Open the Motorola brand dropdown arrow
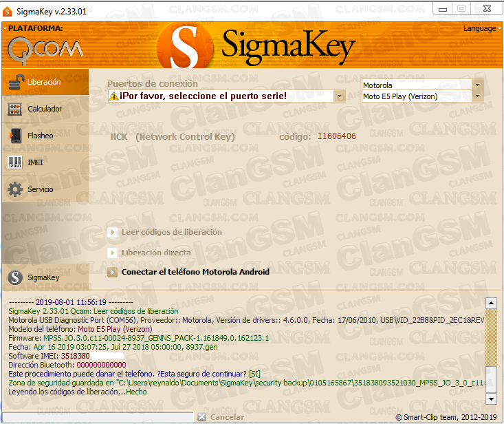 pyautogui.click(x=477, y=85)
